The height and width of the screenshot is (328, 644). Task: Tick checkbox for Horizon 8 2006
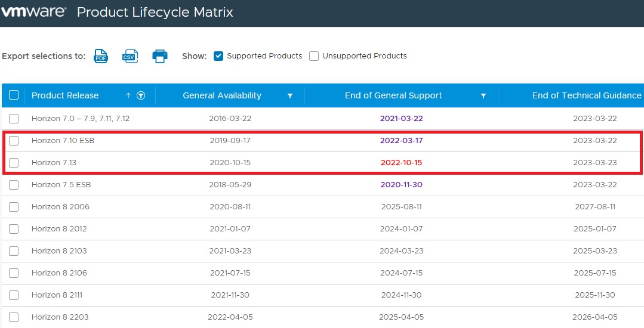coord(14,207)
